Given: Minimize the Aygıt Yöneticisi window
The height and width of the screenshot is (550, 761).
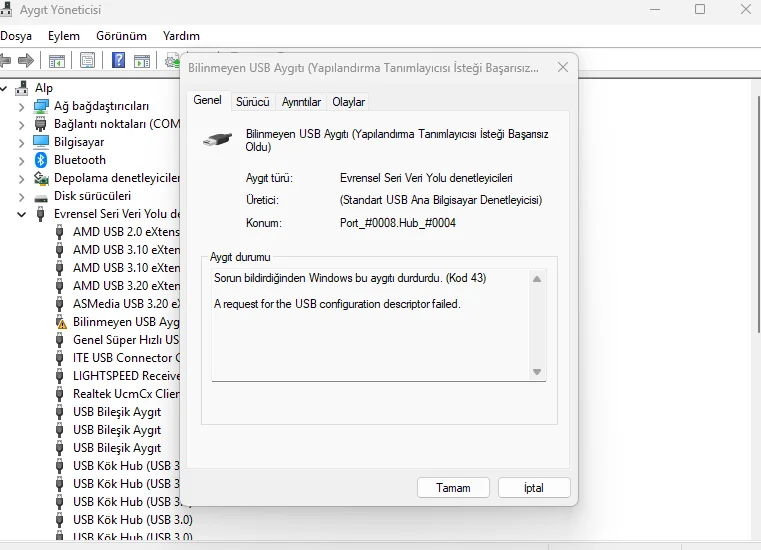Looking at the screenshot, I should [x=655, y=9].
